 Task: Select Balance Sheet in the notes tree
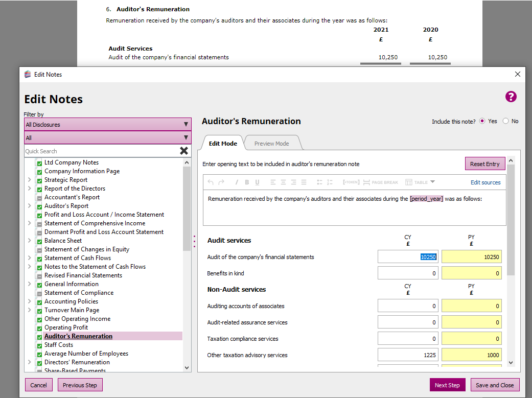pos(63,241)
